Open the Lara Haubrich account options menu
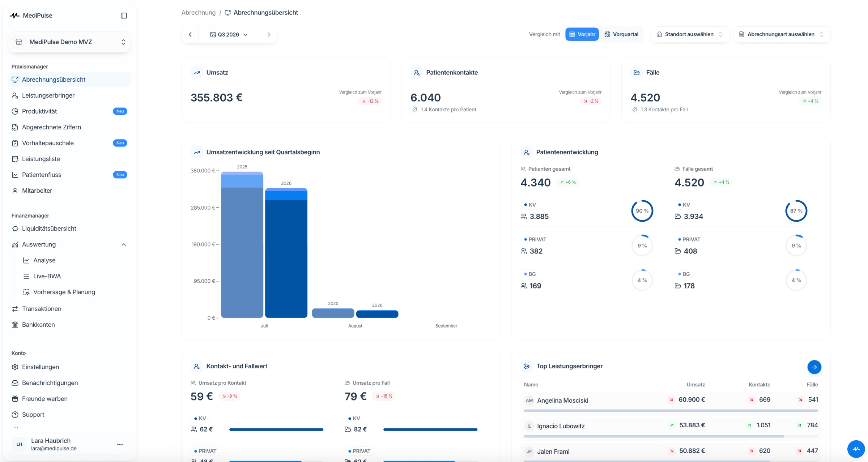868x462 pixels. tap(120, 445)
